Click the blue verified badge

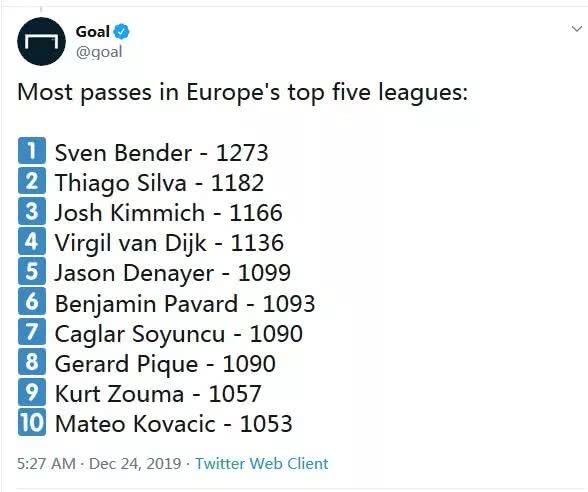[x=122, y=32]
